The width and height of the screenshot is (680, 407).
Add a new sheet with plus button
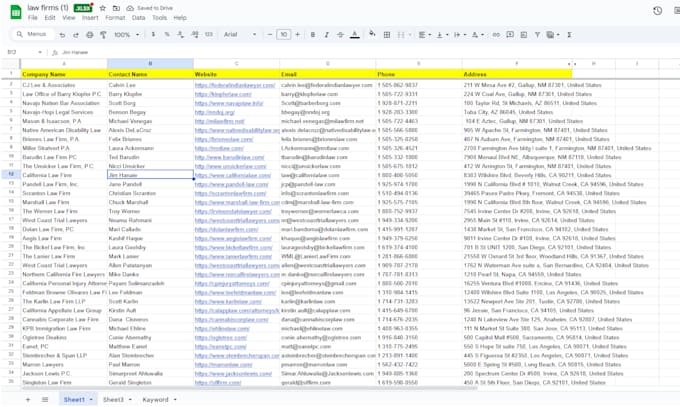[28, 400]
